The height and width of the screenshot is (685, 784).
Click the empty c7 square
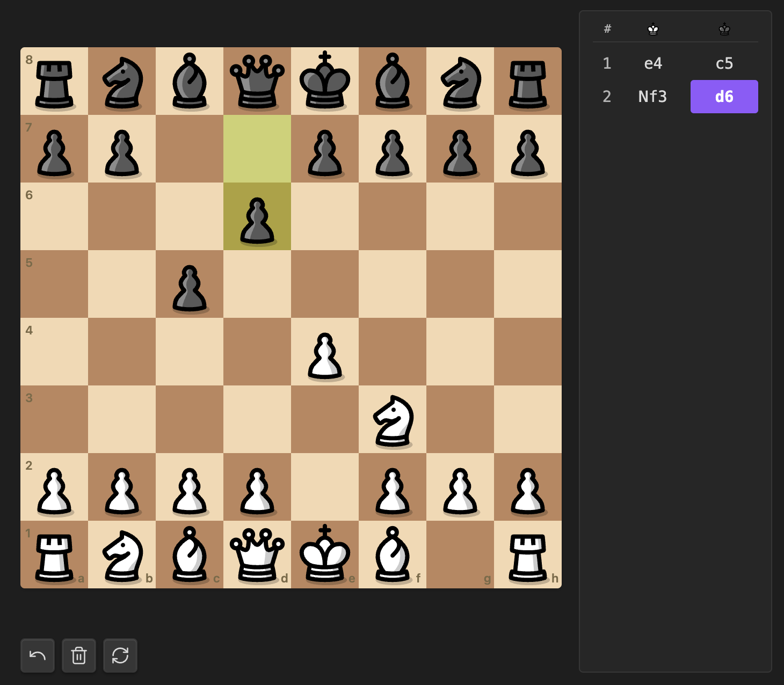(190, 149)
